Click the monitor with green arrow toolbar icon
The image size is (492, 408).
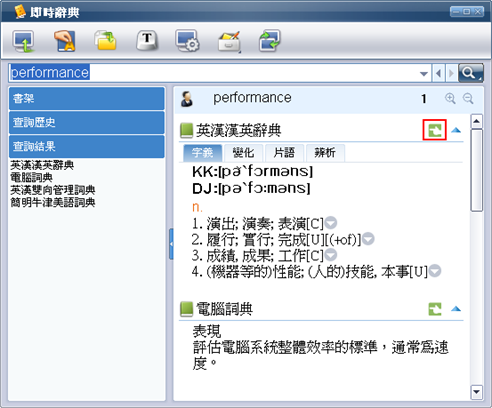23,41
